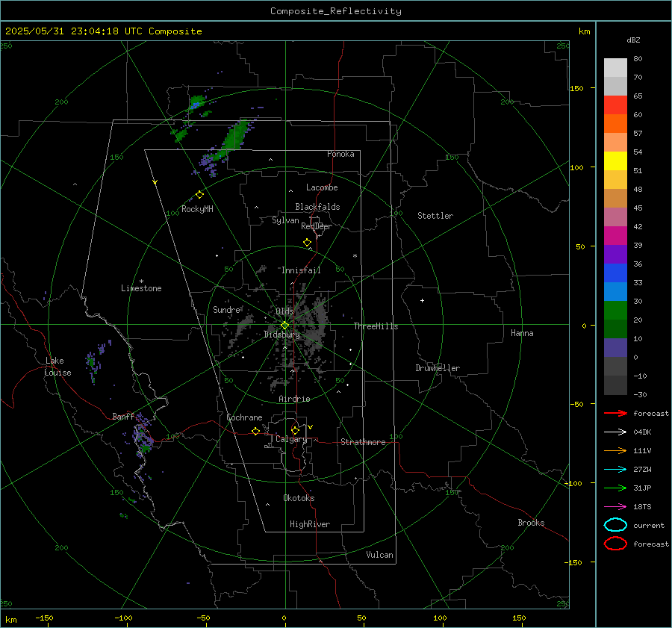Click the Banff label

pyautogui.click(x=123, y=417)
